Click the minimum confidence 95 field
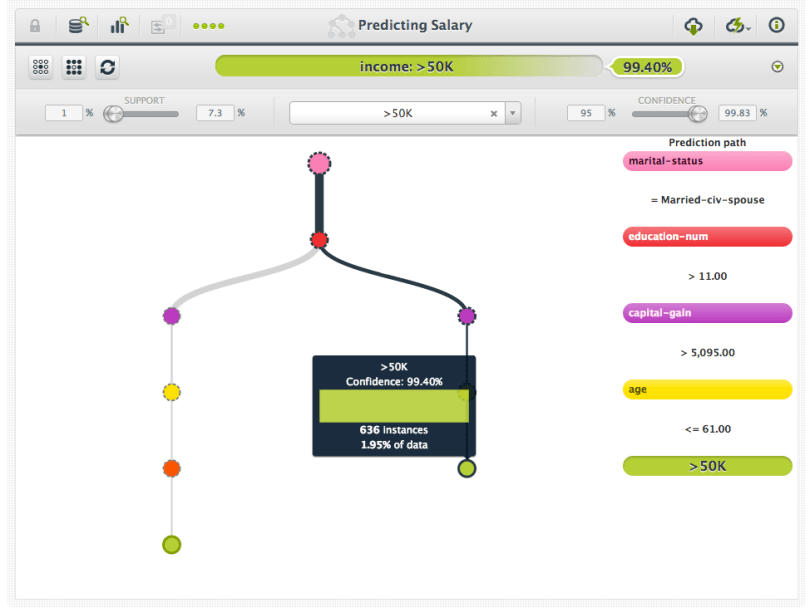 pyautogui.click(x=585, y=113)
